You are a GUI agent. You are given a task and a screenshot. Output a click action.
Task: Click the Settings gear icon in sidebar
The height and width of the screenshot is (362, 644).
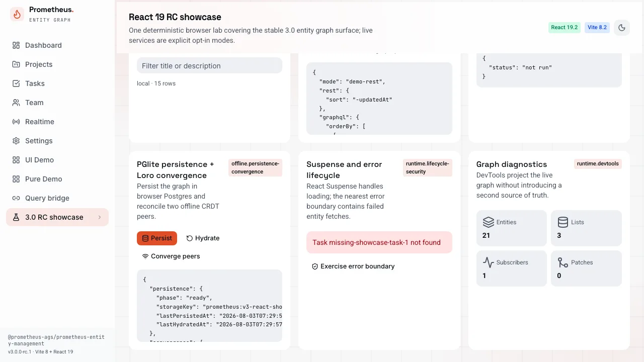coord(16,141)
